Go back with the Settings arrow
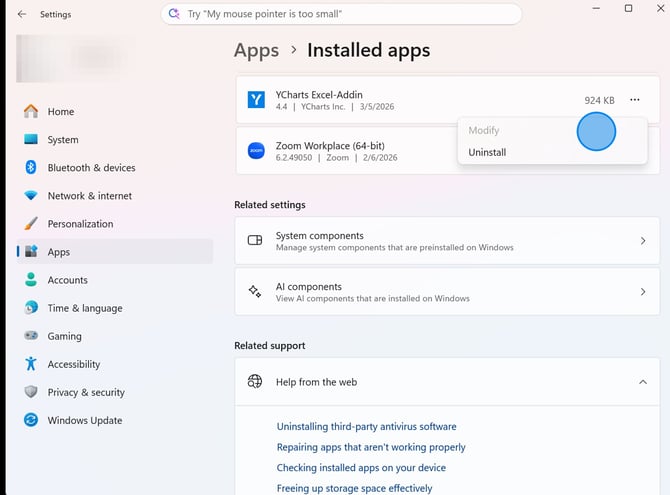This screenshot has width=670, height=495. point(22,14)
